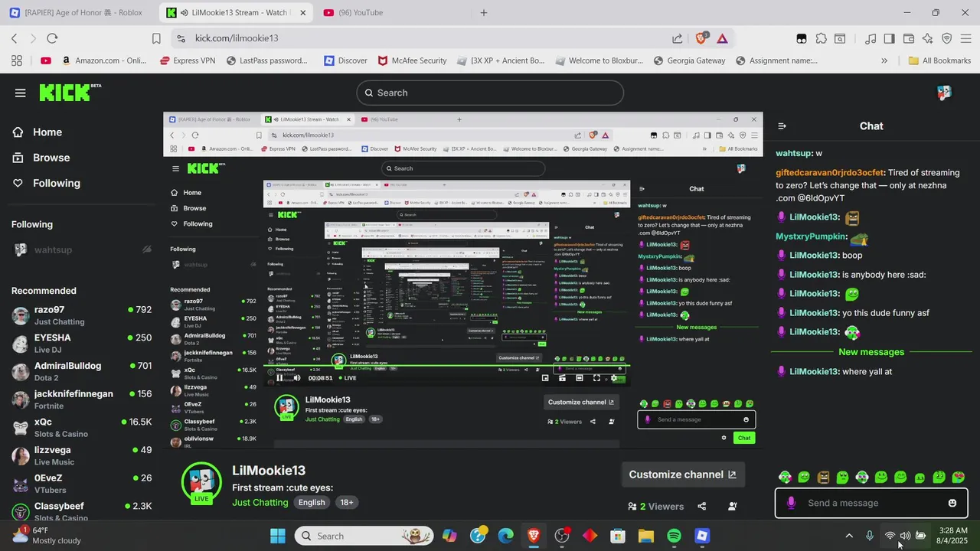Click the English tag
Viewport: 980px width, 551px height.
tap(312, 502)
